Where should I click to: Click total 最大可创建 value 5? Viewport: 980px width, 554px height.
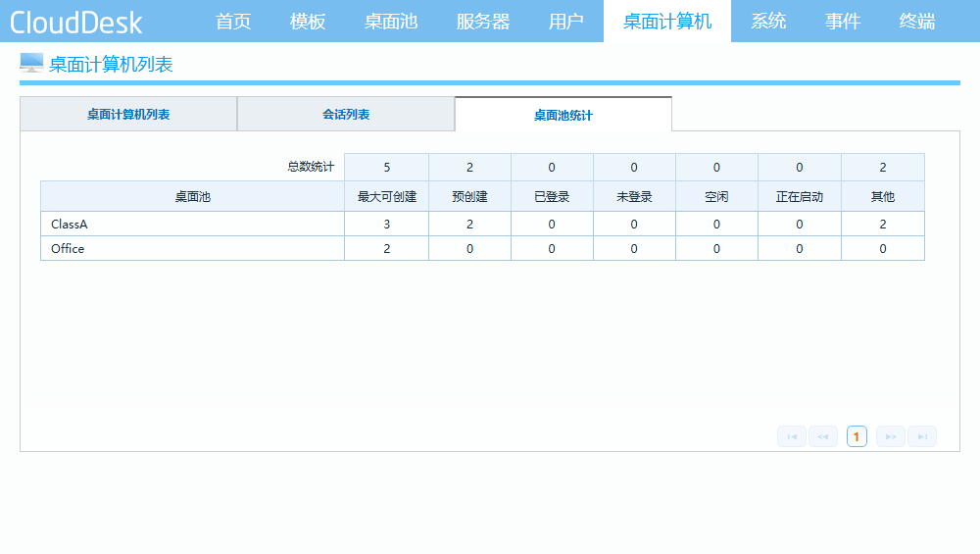(x=387, y=167)
